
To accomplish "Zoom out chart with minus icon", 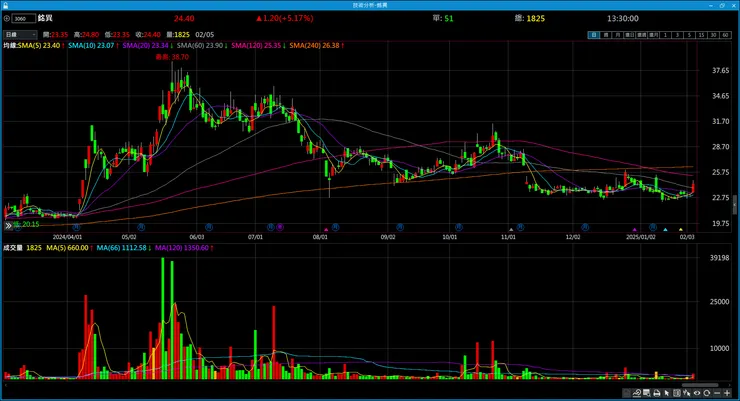I will [717, 393].
